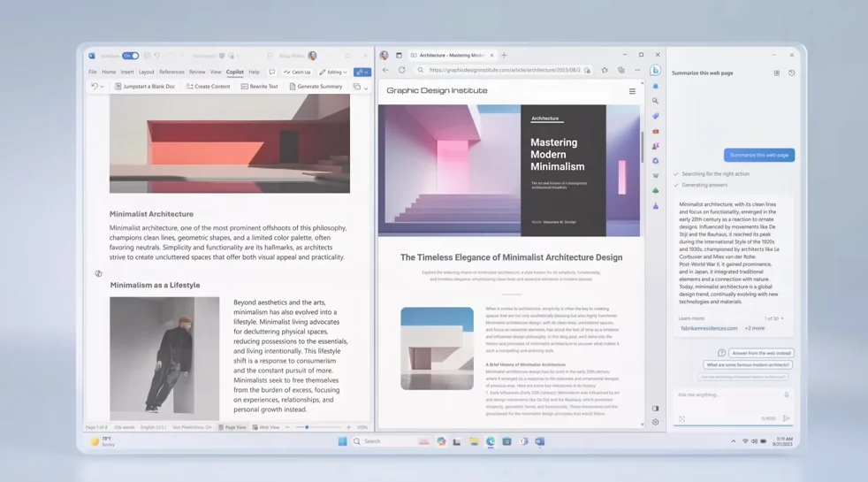Open the References tab in Word
868x482 pixels.
(171, 73)
